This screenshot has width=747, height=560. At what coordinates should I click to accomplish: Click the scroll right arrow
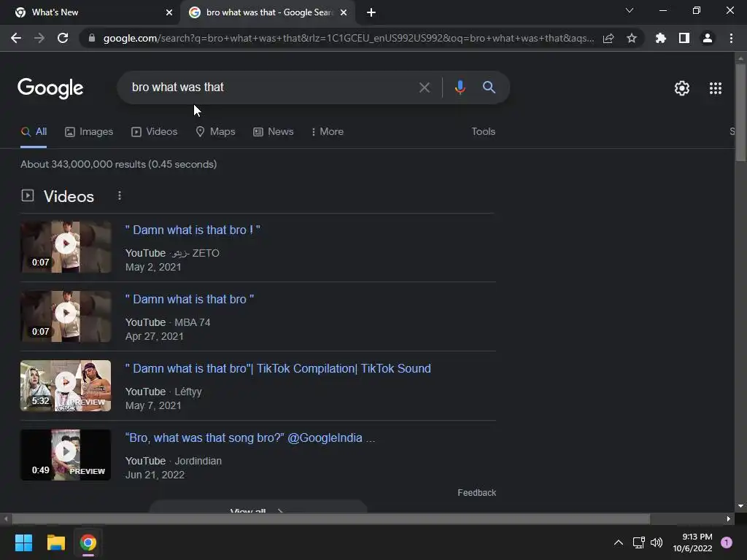click(x=729, y=518)
